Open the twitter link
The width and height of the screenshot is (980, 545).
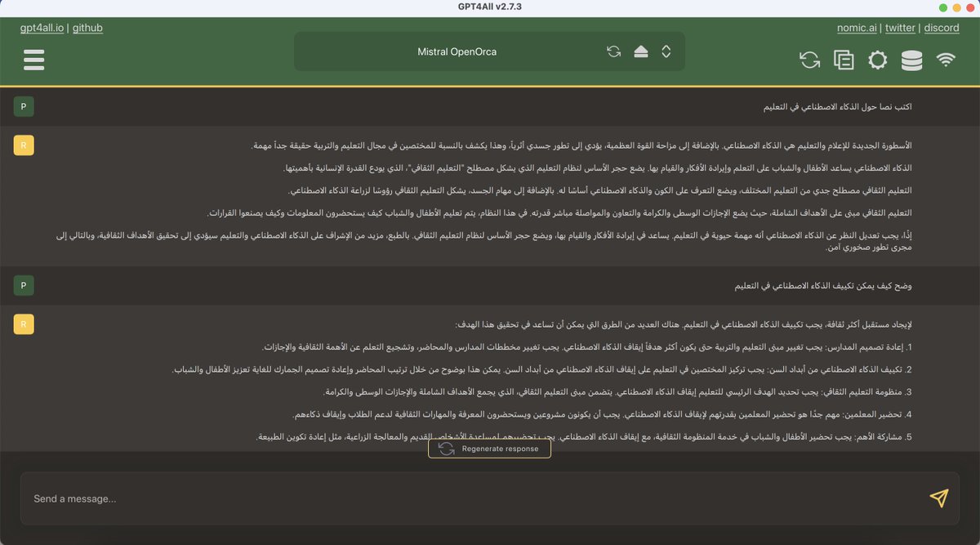click(x=900, y=28)
